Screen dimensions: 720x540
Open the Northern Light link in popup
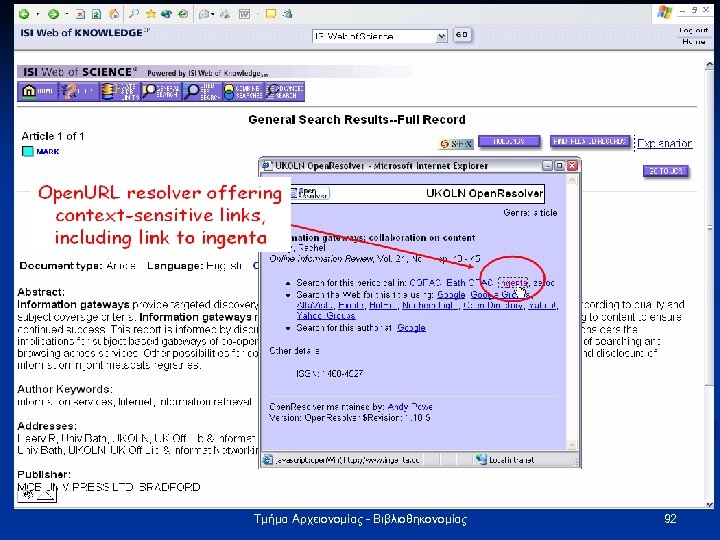(430, 305)
